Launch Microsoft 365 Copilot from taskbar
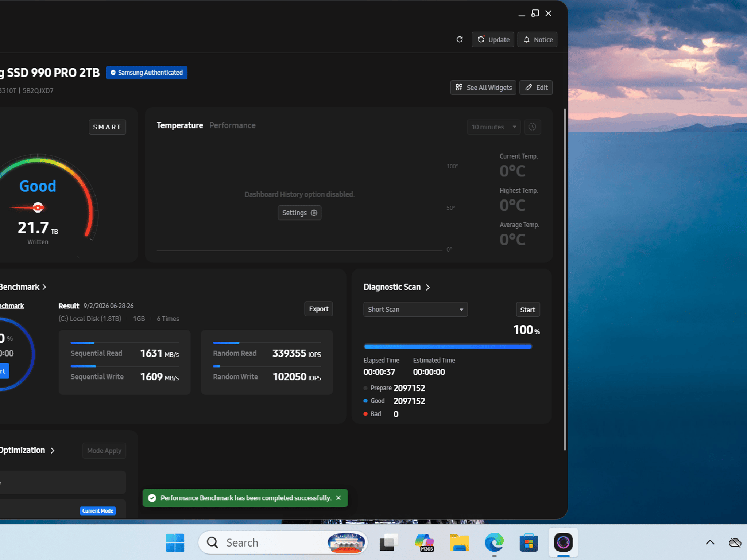This screenshot has width=747, height=560. 424,543
